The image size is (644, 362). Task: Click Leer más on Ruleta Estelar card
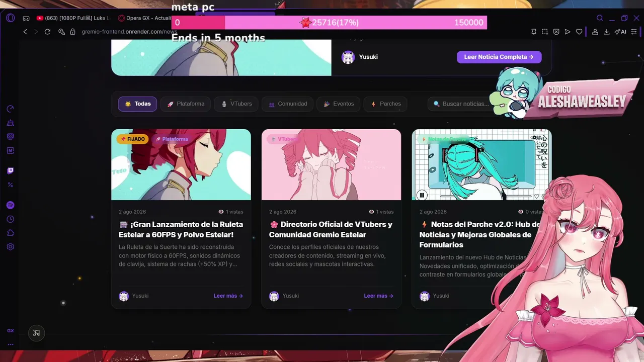pyautogui.click(x=228, y=296)
